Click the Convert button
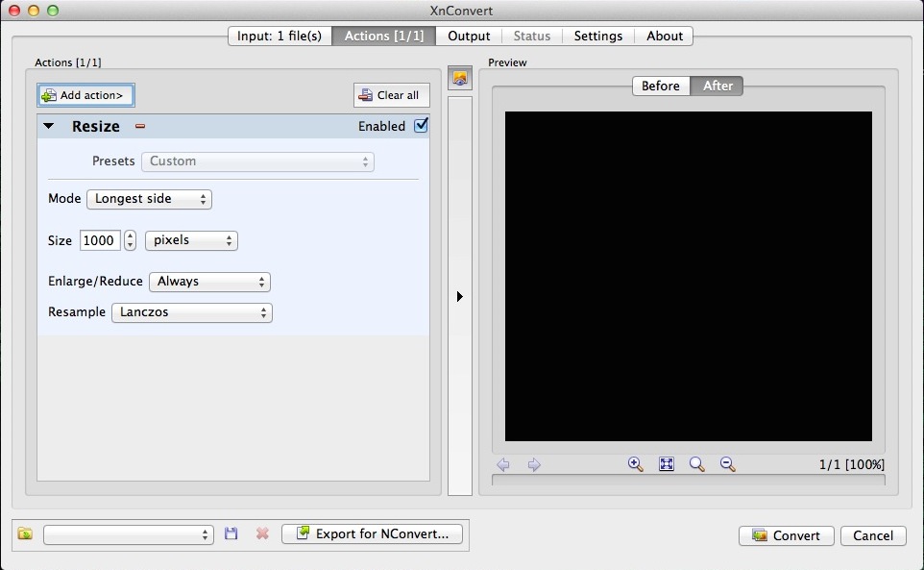Viewport: 924px width, 570px height. point(786,535)
